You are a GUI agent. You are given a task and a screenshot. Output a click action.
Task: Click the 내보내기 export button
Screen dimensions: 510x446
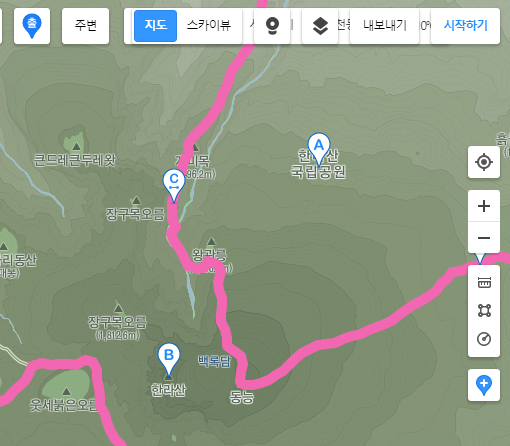pyautogui.click(x=385, y=26)
